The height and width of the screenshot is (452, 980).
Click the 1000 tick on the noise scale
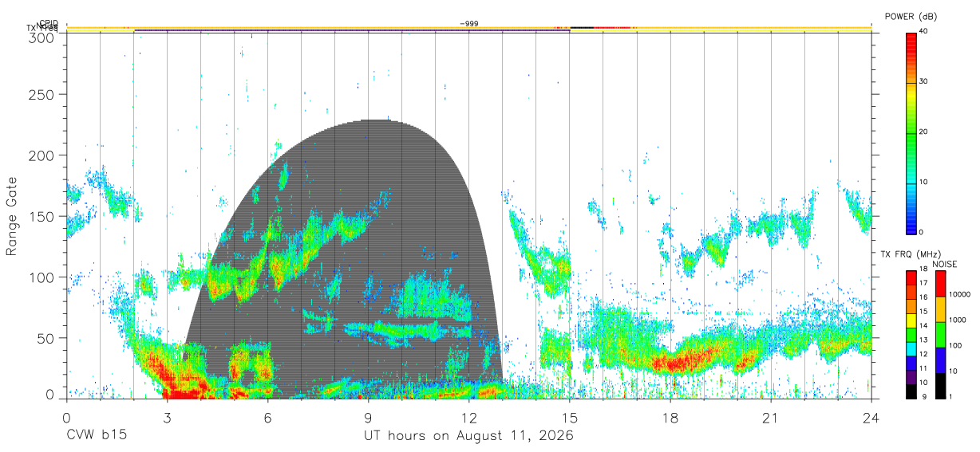pyautogui.click(x=958, y=320)
